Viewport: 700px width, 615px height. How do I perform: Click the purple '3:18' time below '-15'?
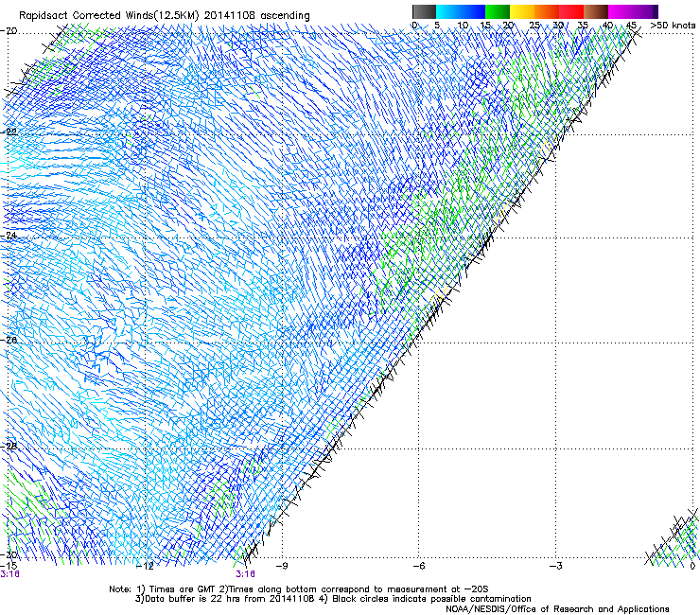tap(9, 574)
